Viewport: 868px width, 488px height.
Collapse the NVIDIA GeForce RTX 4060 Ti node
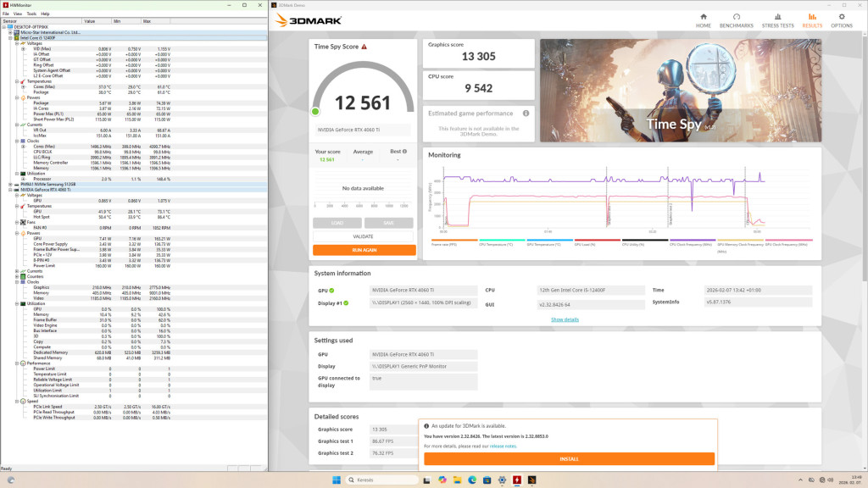[x=11, y=190]
